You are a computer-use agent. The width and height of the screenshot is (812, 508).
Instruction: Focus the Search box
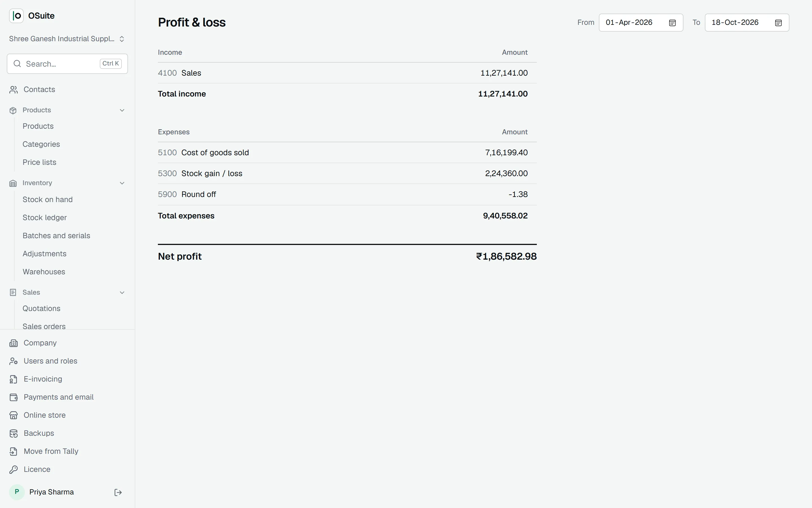point(67,64)
